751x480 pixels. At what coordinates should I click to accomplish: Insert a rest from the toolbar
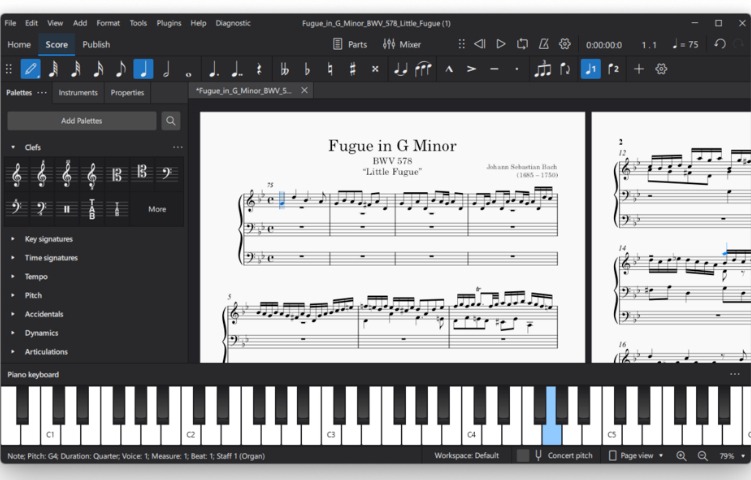pos(259,69)
